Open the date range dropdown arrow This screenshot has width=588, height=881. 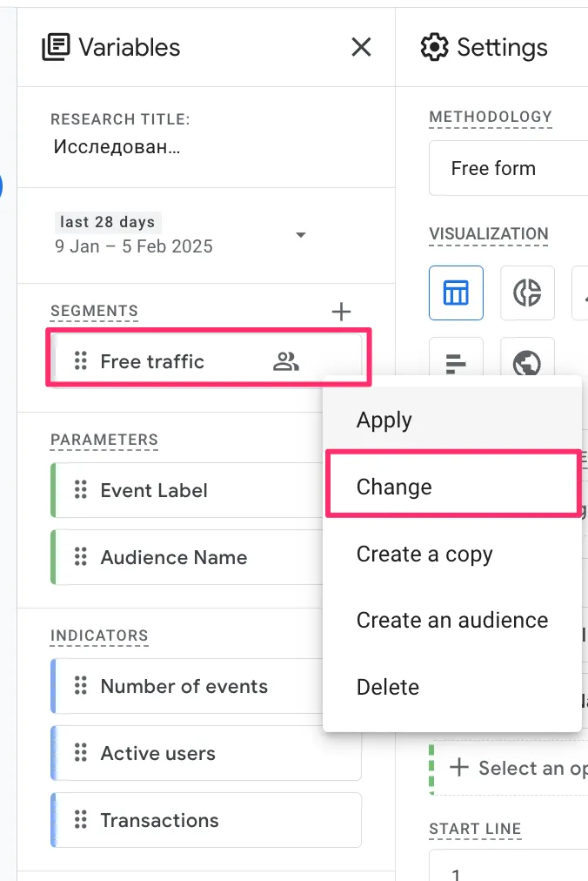point(301,235)
